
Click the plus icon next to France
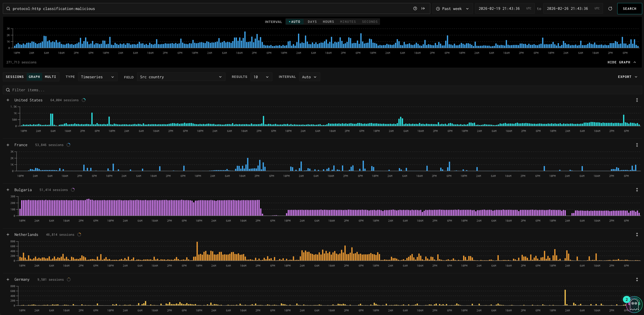coord(8,145)
